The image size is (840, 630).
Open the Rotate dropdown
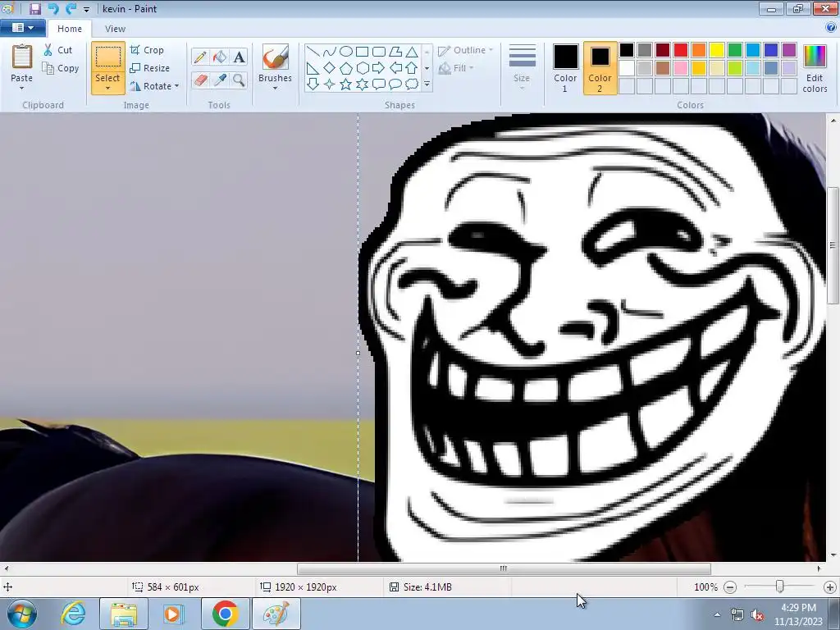[x=153, y=85]
